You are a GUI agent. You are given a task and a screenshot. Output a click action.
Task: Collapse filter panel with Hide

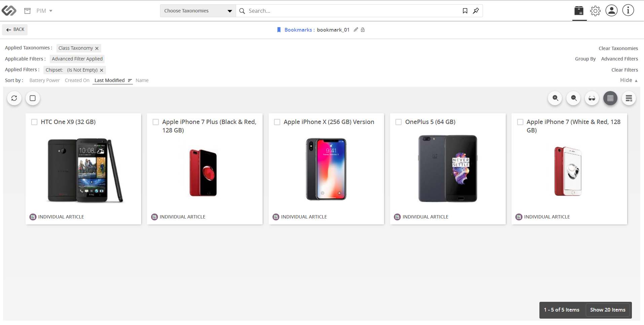(629, 80)
